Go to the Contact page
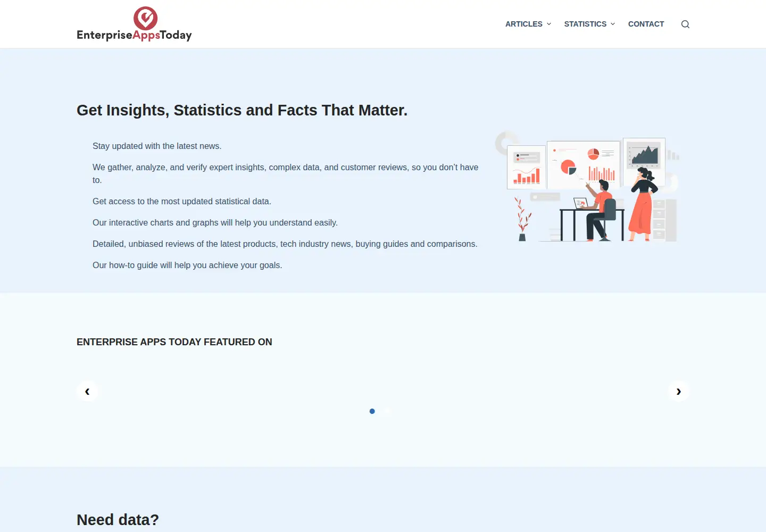 pos(646,24)
